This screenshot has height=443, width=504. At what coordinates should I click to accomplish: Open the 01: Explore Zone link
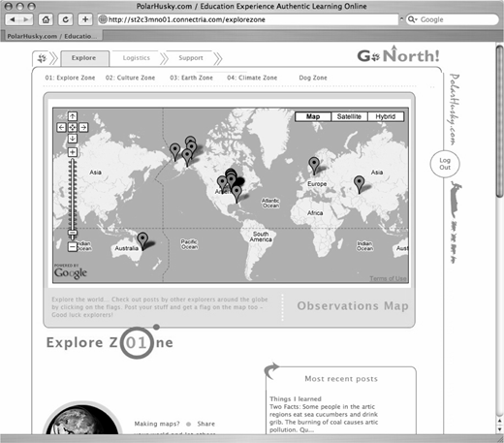tap(70, 78)
